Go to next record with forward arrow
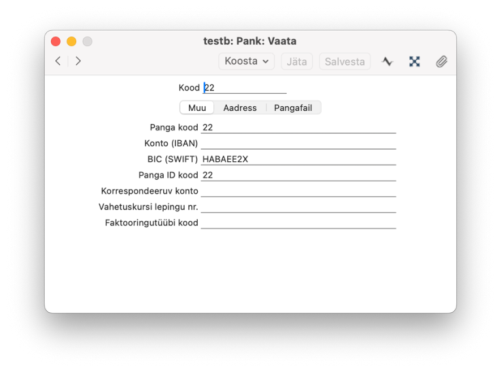This screenshot has height=372, width=501. [x=78, y=61]
